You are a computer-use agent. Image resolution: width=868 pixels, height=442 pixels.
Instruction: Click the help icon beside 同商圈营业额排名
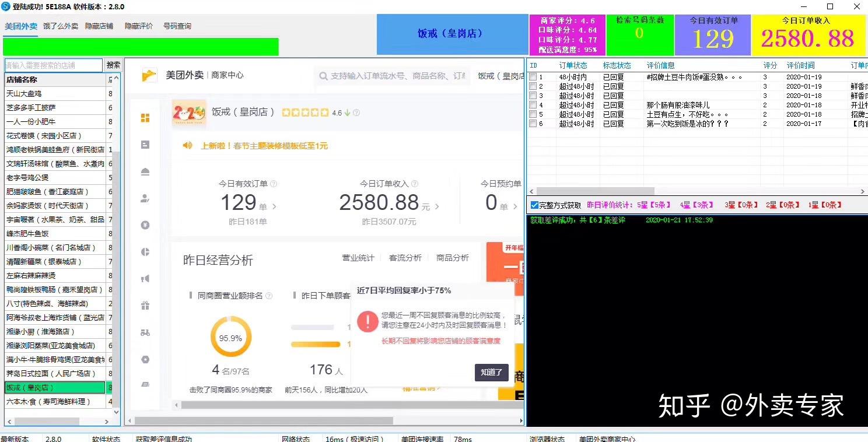(x=269, y=296)
